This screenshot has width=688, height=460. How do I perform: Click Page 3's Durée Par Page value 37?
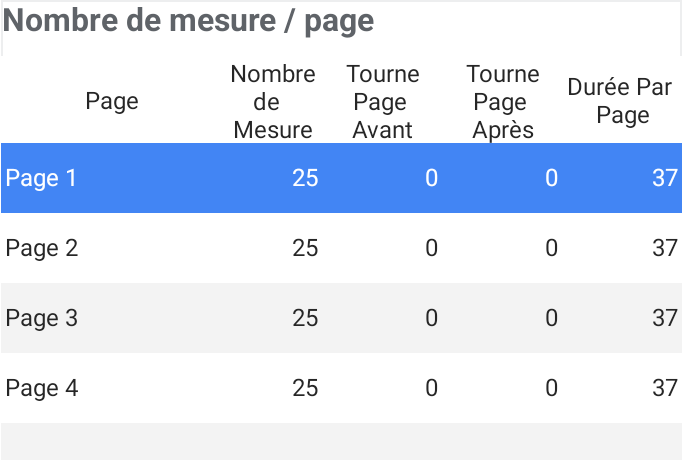(x=665, y=318)
